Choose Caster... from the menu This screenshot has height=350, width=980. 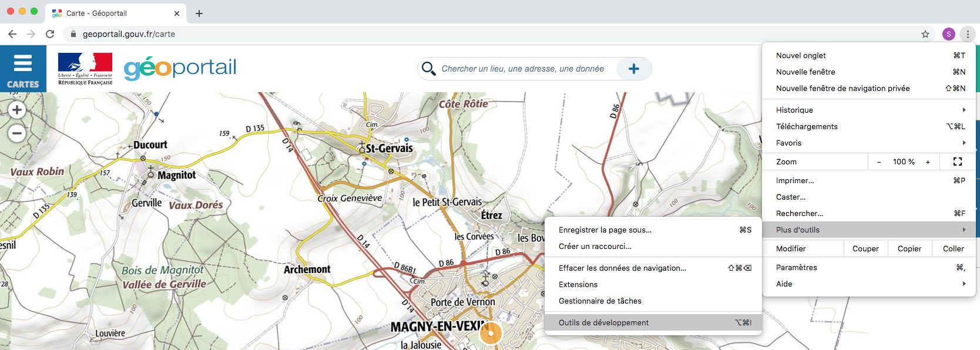869,197
